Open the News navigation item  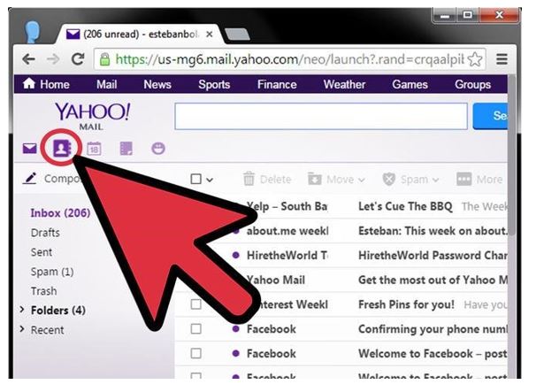pyautogui.click(x=157, y=84)
